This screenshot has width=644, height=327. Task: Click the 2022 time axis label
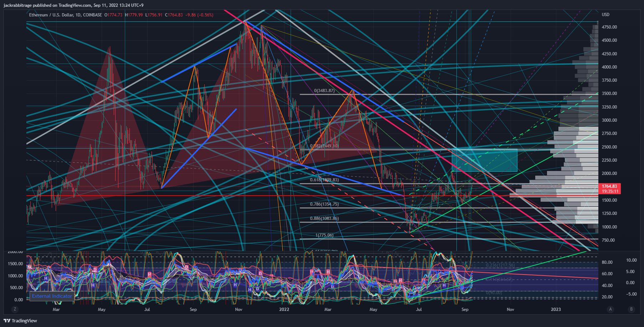coord(284,310)
